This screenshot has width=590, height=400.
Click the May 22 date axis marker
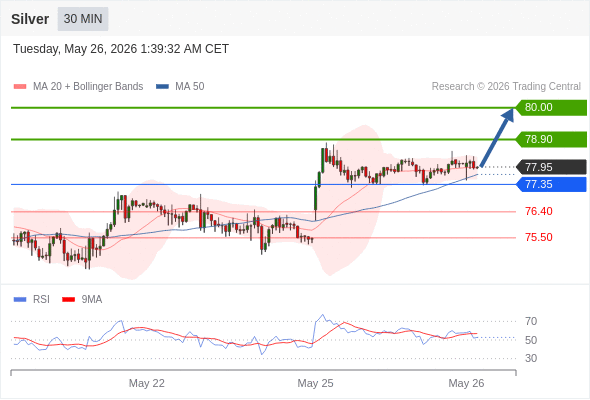[x=146, y=383]
